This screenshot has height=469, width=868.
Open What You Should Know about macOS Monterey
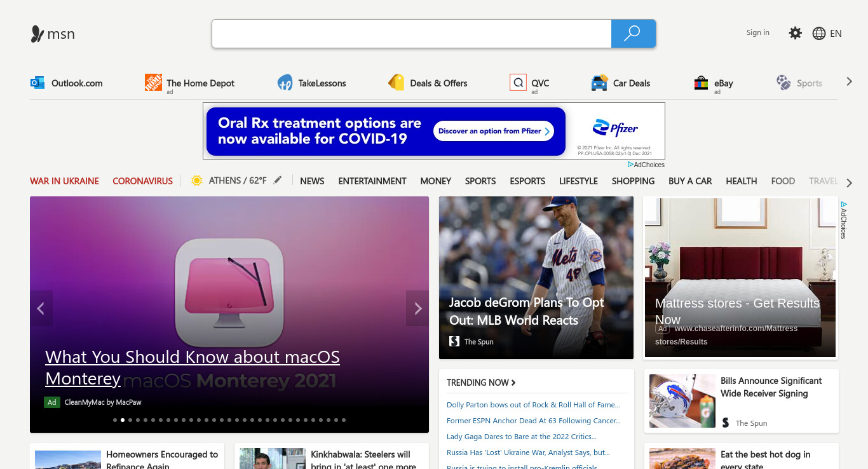[193, 367]
